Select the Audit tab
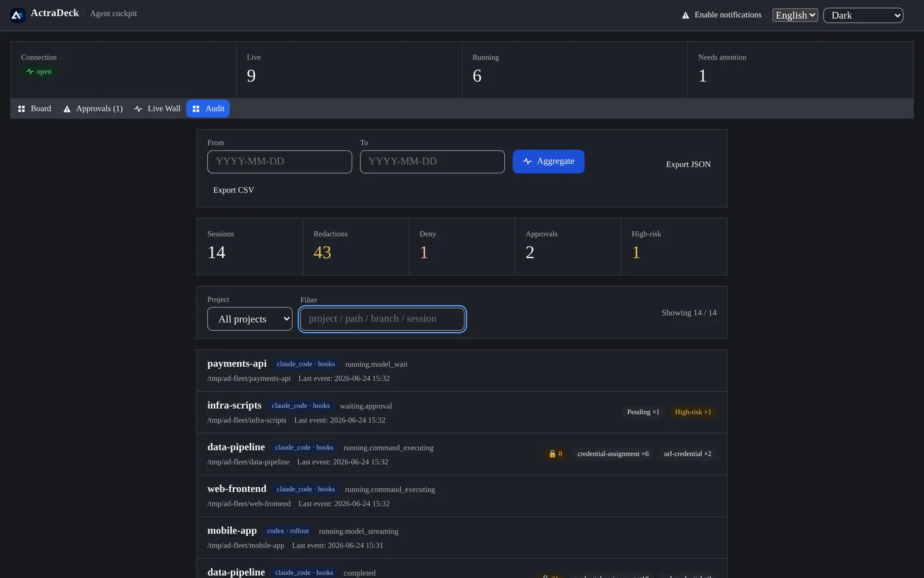Image resolution: width=924 pixels, height=578 pixels. 208,109
